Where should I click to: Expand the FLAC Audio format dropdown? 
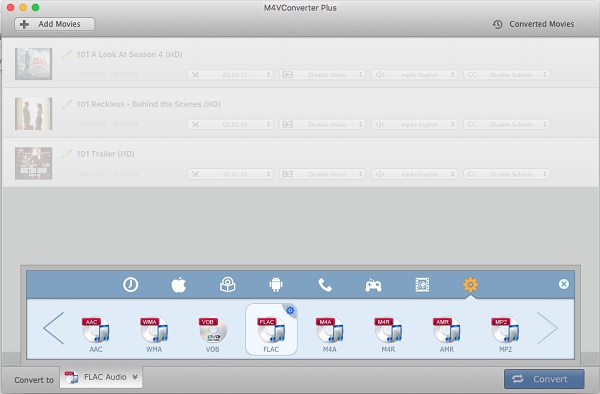click(101, 377)
